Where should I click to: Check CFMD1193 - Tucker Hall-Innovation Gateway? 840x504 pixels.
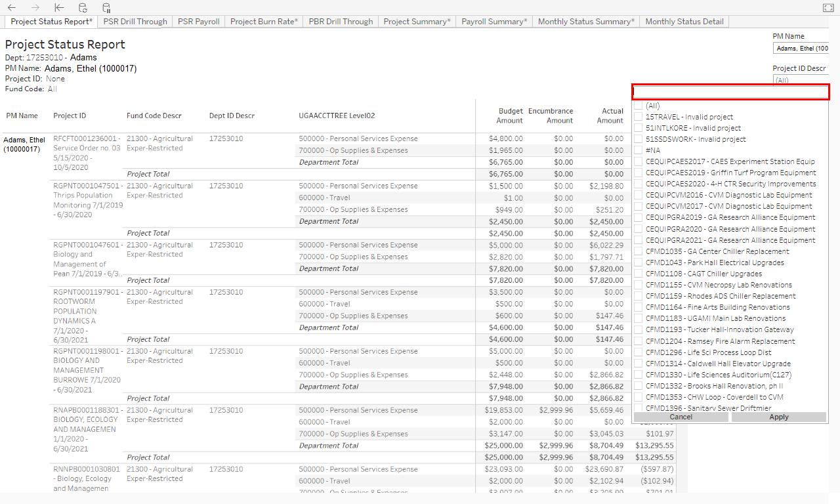click(x=638, y=329)
